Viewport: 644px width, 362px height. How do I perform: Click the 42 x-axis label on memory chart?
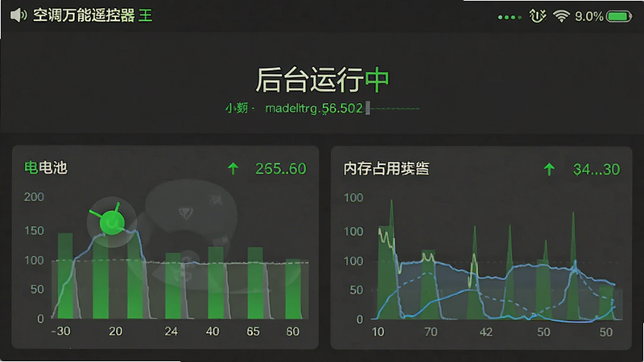coord(486,331)
